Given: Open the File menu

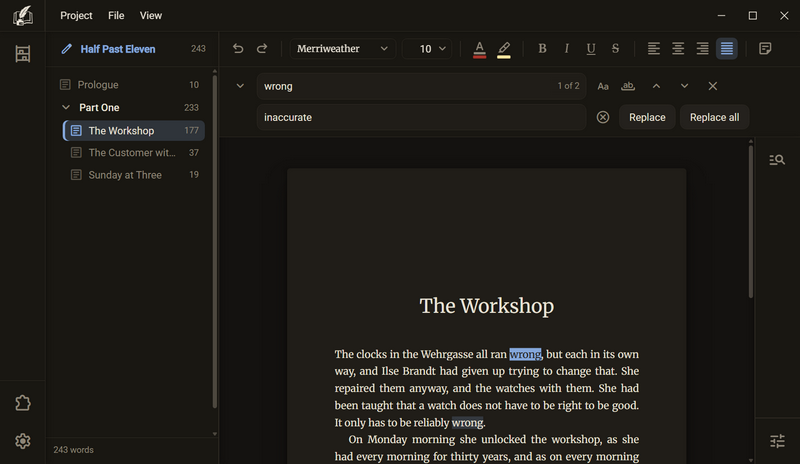Looking at the screenshot, I should coord(116,15).
